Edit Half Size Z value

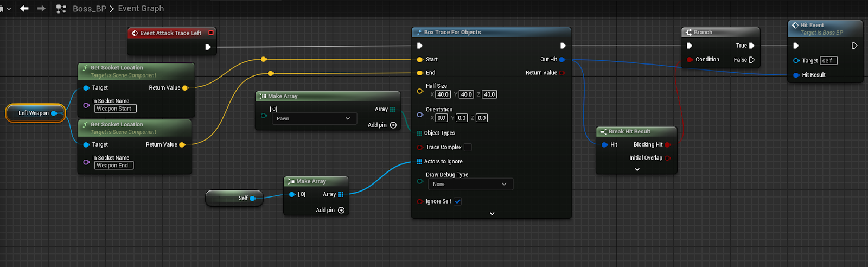pyautogui.click(x=489, y=94)
